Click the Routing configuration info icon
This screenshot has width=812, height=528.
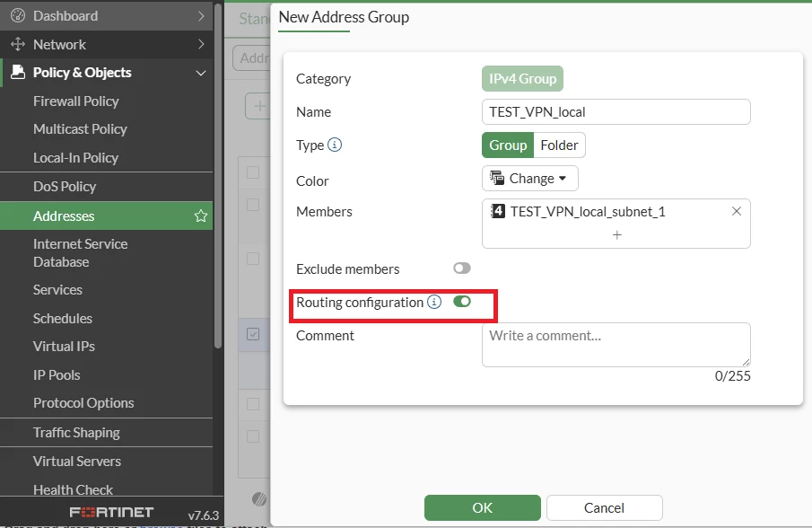434,302
